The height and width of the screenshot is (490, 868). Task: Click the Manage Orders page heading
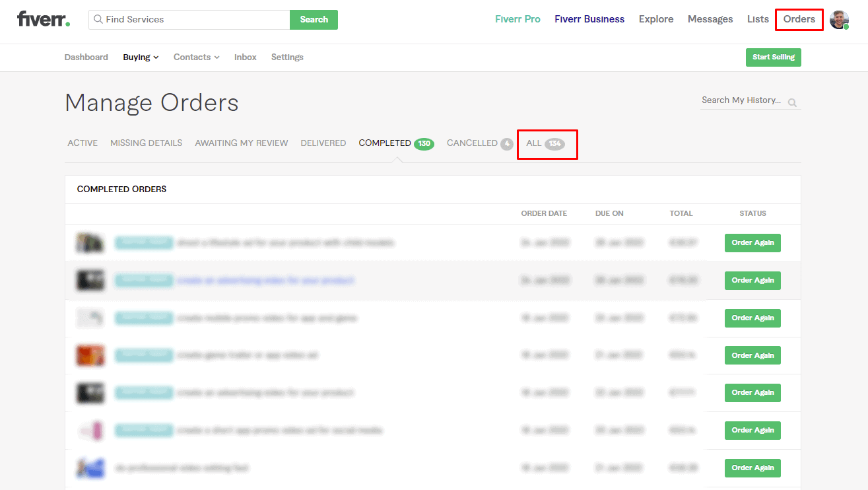pos(152,103)
